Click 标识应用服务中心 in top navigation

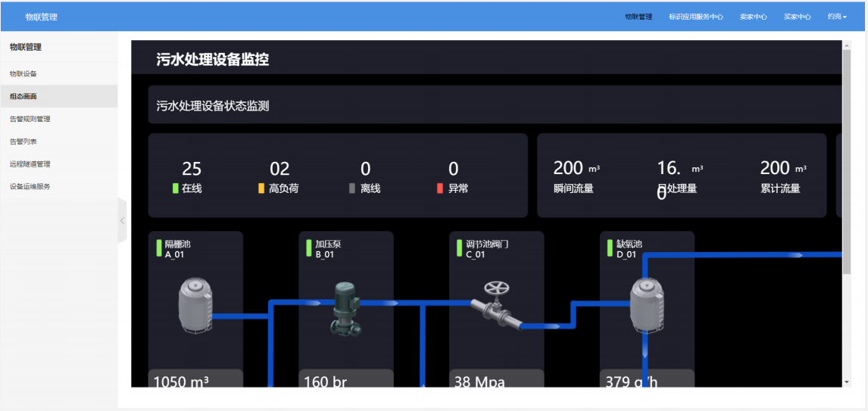[695, 17]
